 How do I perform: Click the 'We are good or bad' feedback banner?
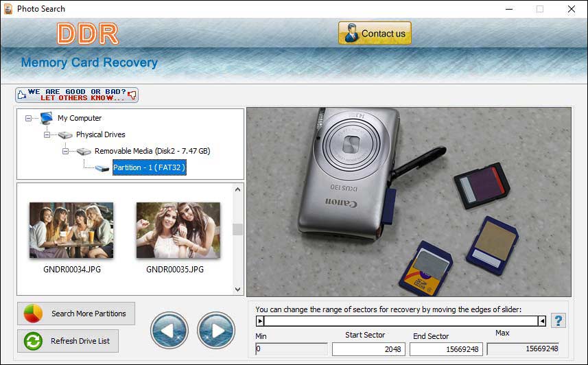(76, 95)
